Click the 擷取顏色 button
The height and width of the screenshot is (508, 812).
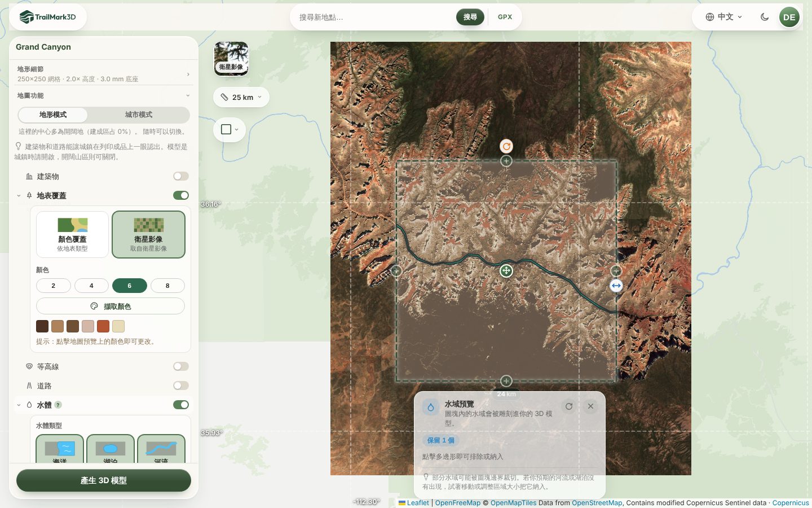coord(111,306)
